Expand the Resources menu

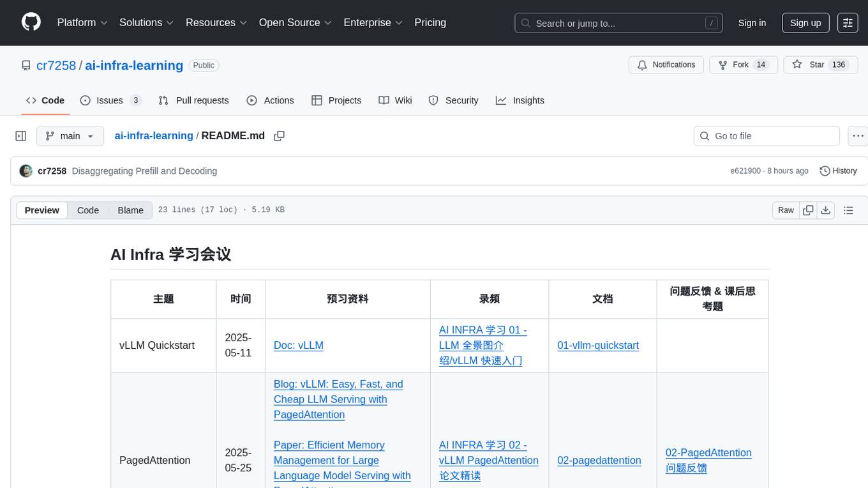point(216,22)
